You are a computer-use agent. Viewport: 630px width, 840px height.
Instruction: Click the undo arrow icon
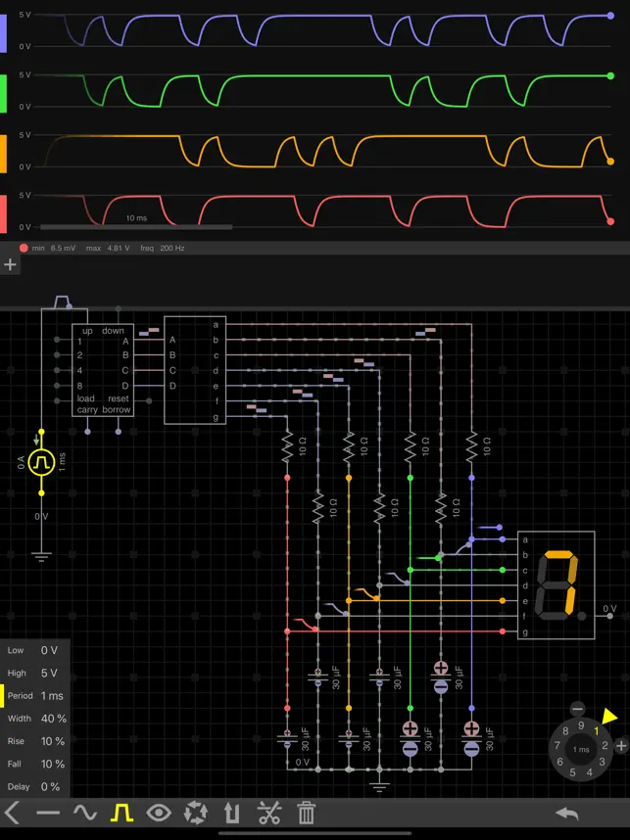pyautogui.click(x=566, y=813)
